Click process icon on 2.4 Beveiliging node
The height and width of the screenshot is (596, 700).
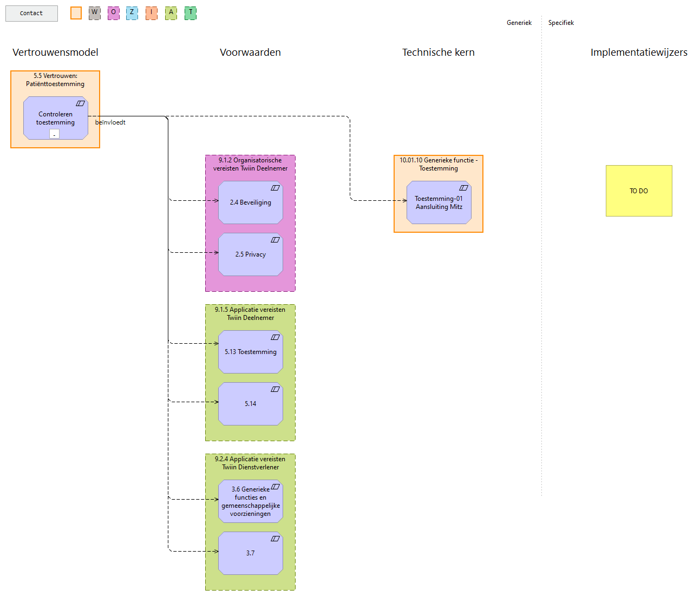275,188
